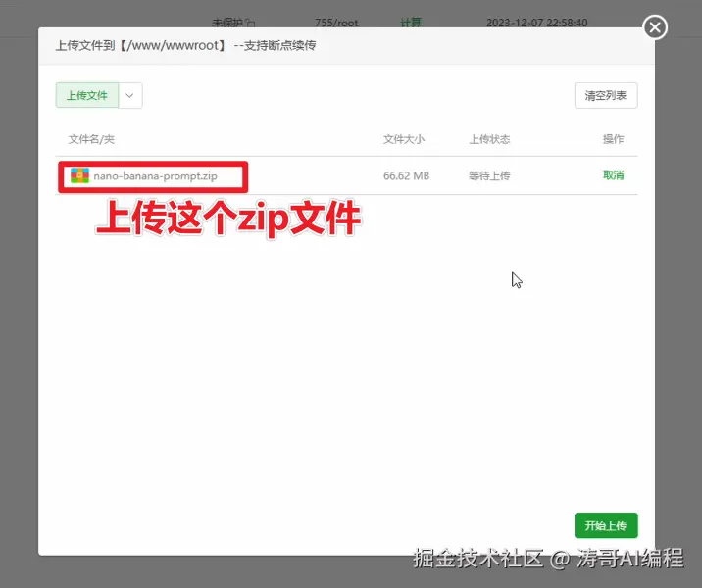702x588 pixels.
Task: Click 2023-12-07 22:58:40 timestamp in background
Action: coord(537,23)
